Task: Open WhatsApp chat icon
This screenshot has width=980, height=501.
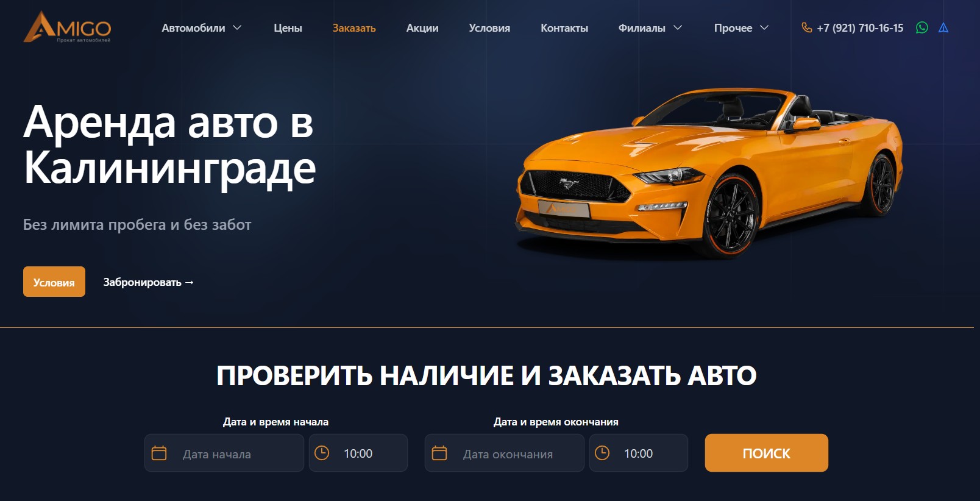Action: pyautogui.click(x=921, y=27)
